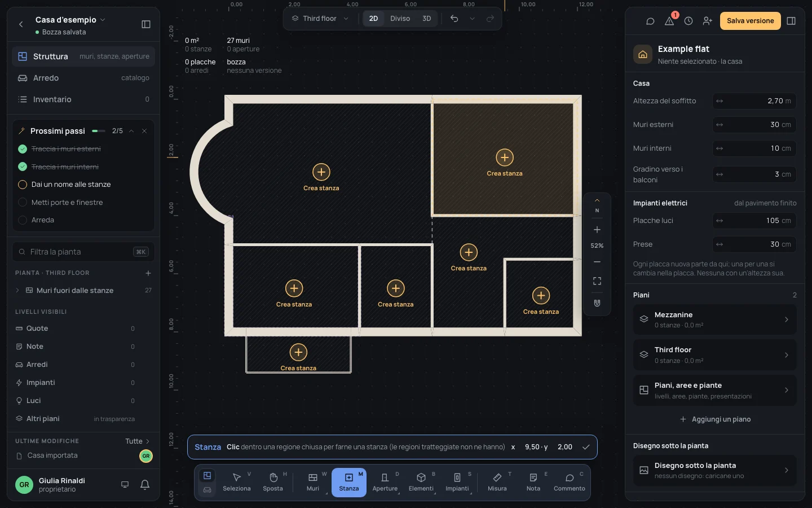The width and height of the screenshot is (812, 508).
Task: Collapse the Prossimi passi panel
Action: [x=131, y=131]
